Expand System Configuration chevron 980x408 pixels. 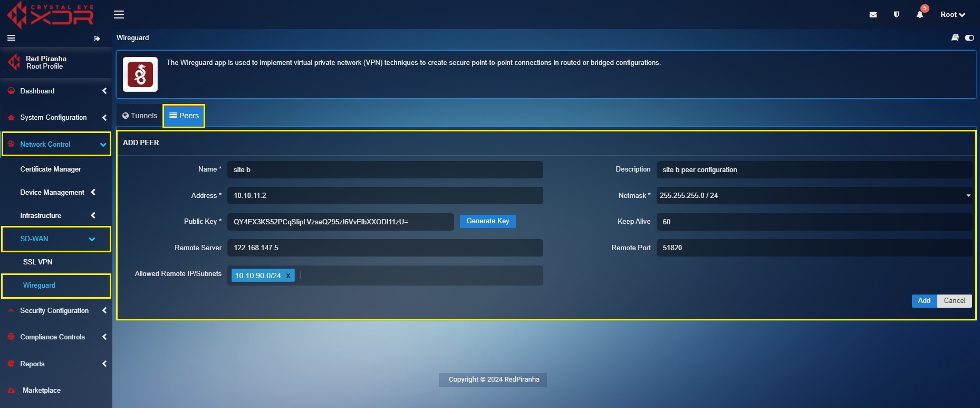[104, 118]
